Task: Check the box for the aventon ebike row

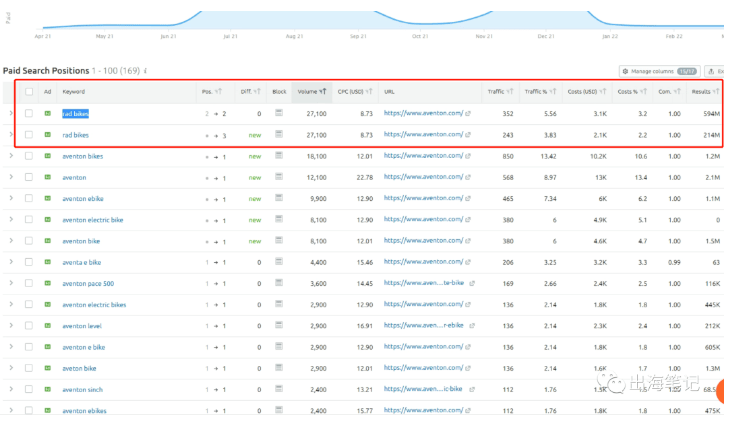Action: 29,198
